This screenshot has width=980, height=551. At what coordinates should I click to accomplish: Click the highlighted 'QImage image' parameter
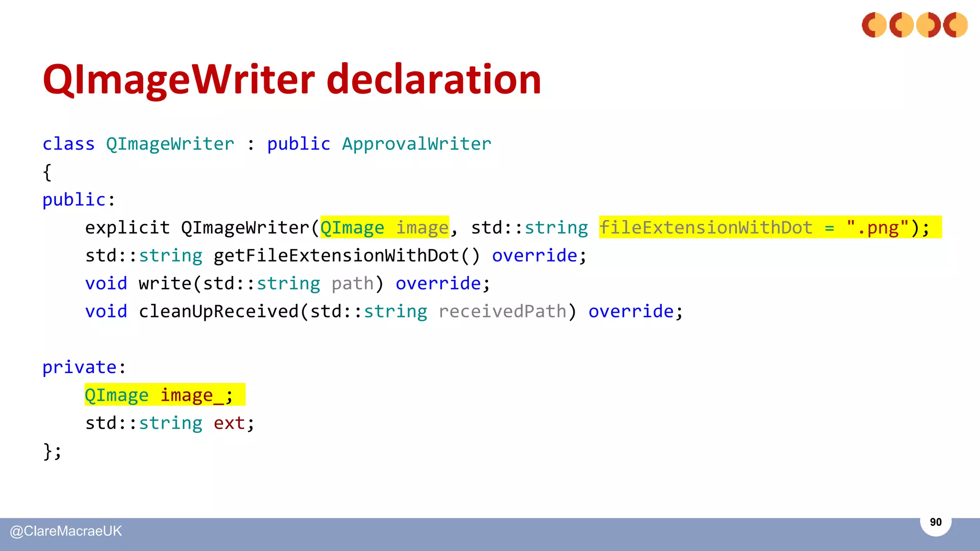pyautogui.click(x=385, y=227)
